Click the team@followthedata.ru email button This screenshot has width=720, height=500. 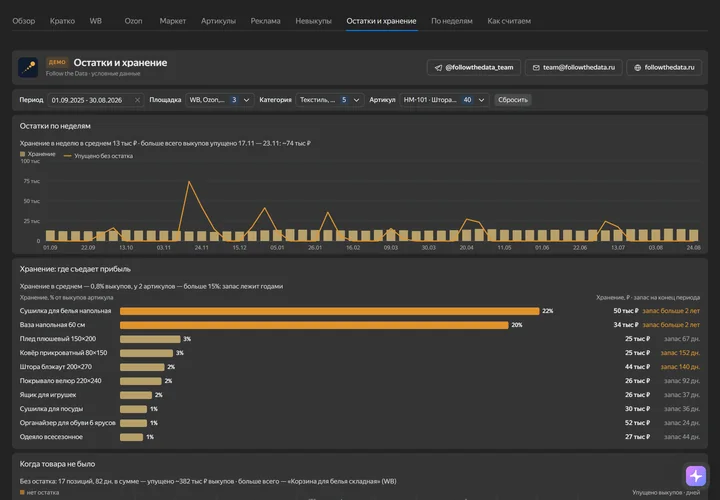[x=574, y=67]
